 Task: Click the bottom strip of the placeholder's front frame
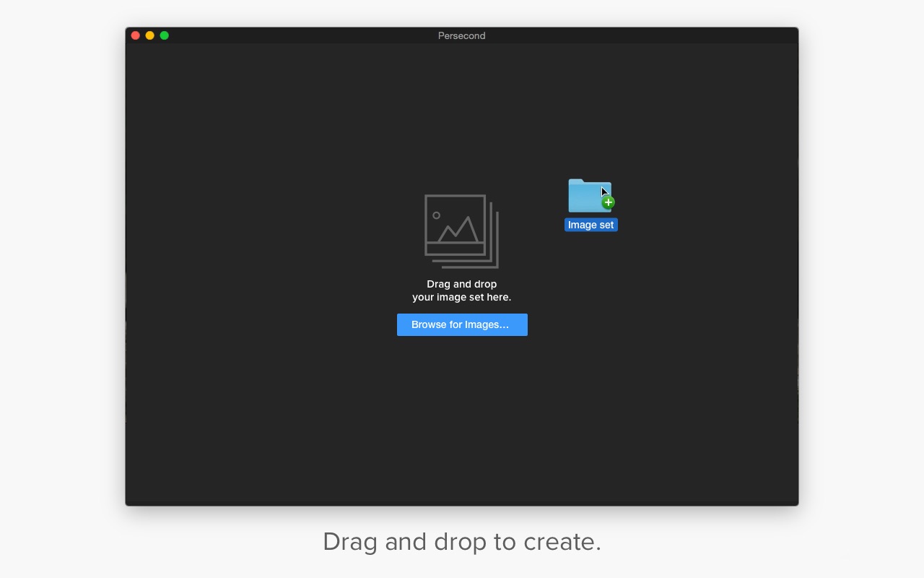(x=455, y=249)
